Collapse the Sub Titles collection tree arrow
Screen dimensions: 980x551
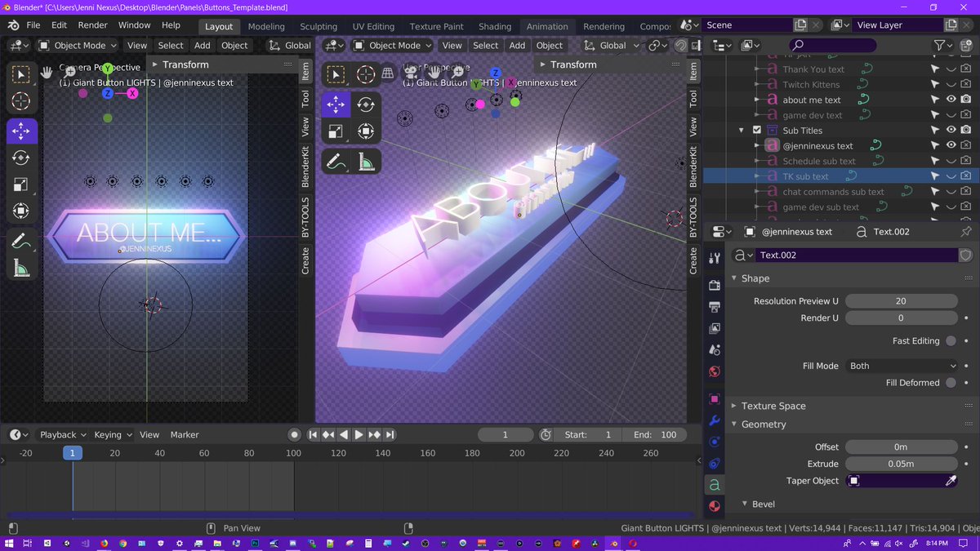741,131
